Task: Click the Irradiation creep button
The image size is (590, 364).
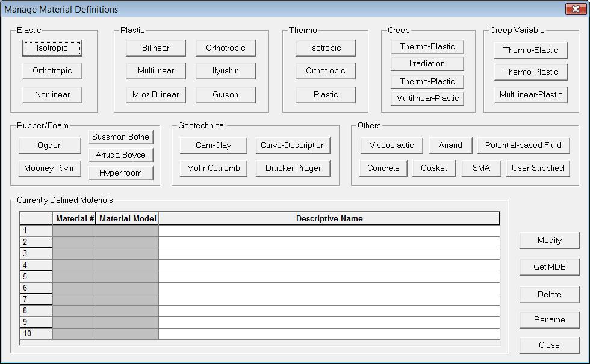Action: click(427, 64)
